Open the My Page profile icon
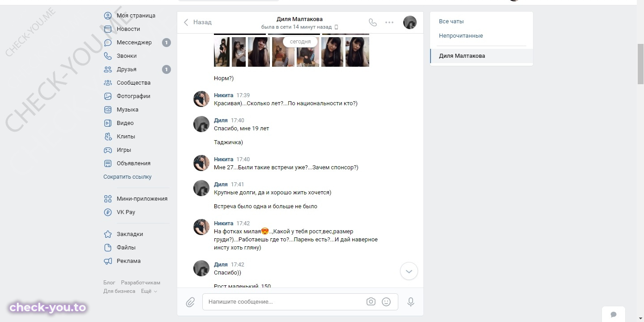The image size is (644, 322). click(108, 16)
